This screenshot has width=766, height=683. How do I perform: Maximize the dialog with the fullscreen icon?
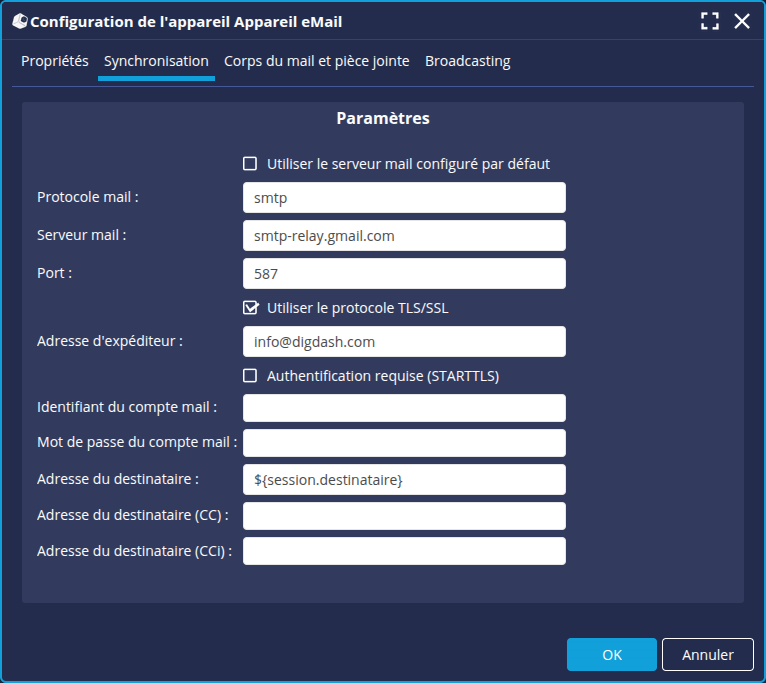click(710, 21)
